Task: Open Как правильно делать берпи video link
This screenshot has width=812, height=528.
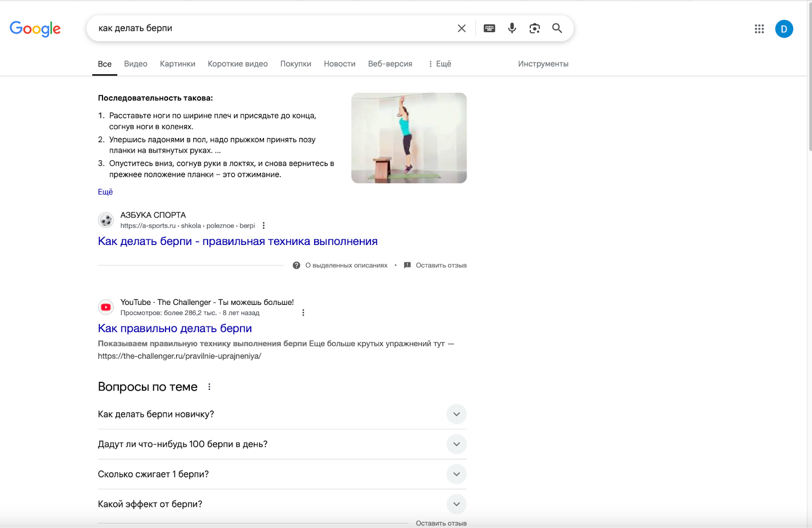Action: [x=175, y=329]
